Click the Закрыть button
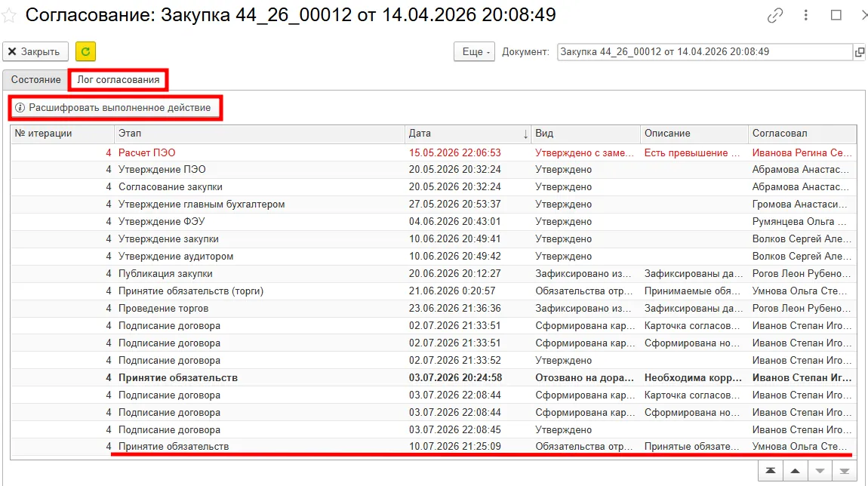868x486 pixels. coord(35,51)
